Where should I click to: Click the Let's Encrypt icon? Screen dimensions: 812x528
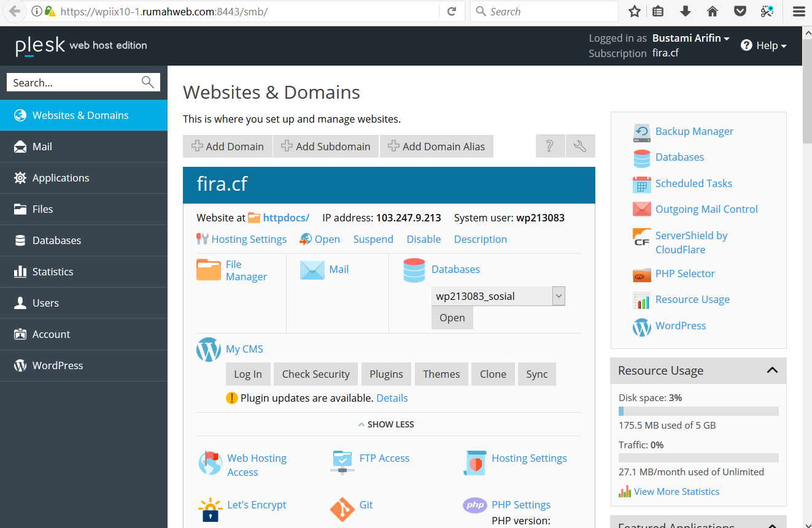pyautogui.click(x=210, y=510)
